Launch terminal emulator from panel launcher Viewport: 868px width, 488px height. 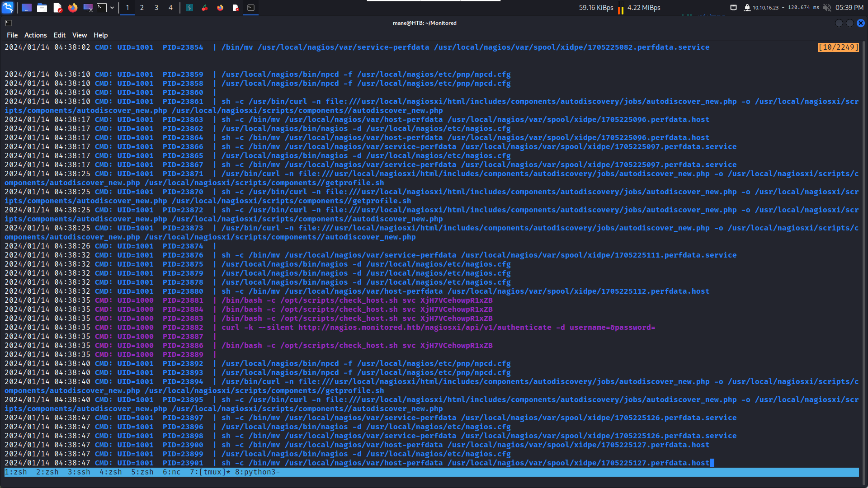tap(102, 8)
